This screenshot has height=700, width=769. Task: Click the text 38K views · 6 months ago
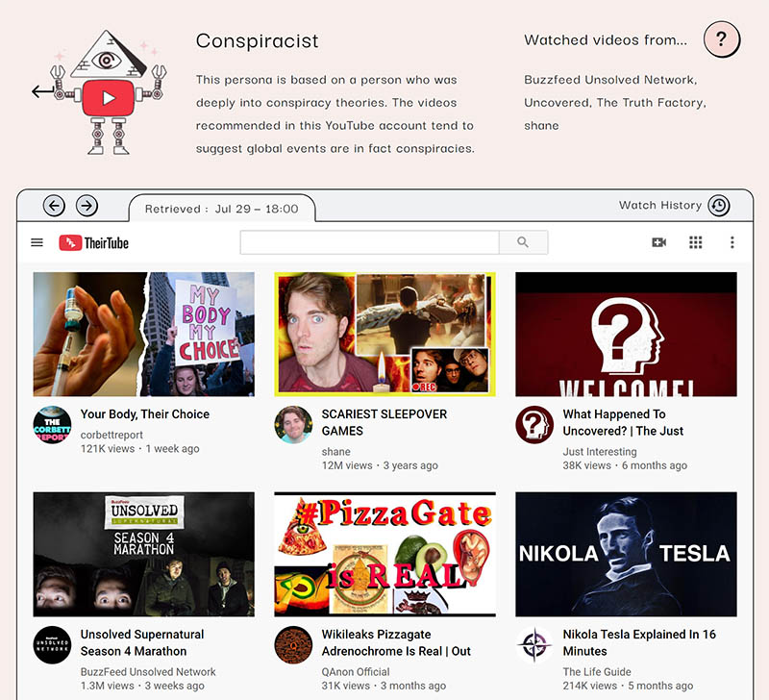point(625,465)
